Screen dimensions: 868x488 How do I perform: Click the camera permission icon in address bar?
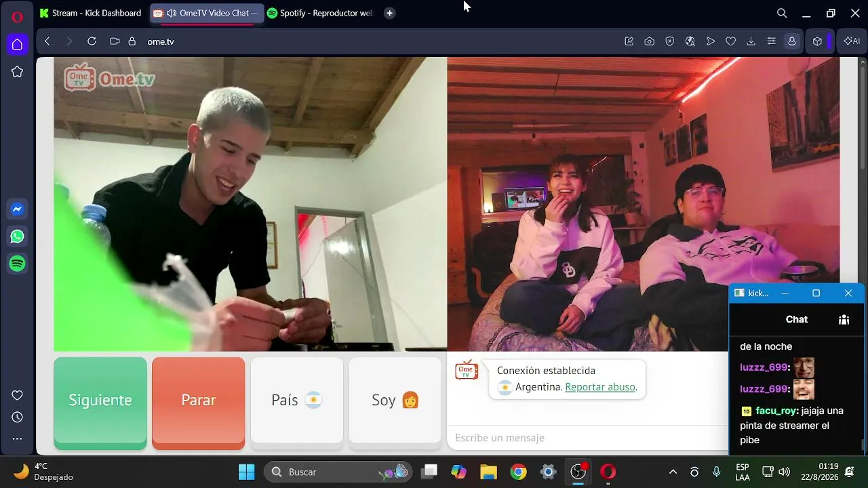[x=115, y=41]
